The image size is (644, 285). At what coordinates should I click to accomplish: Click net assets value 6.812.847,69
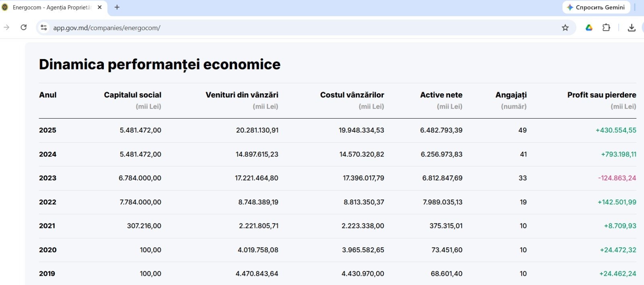(x=442, y=178)
